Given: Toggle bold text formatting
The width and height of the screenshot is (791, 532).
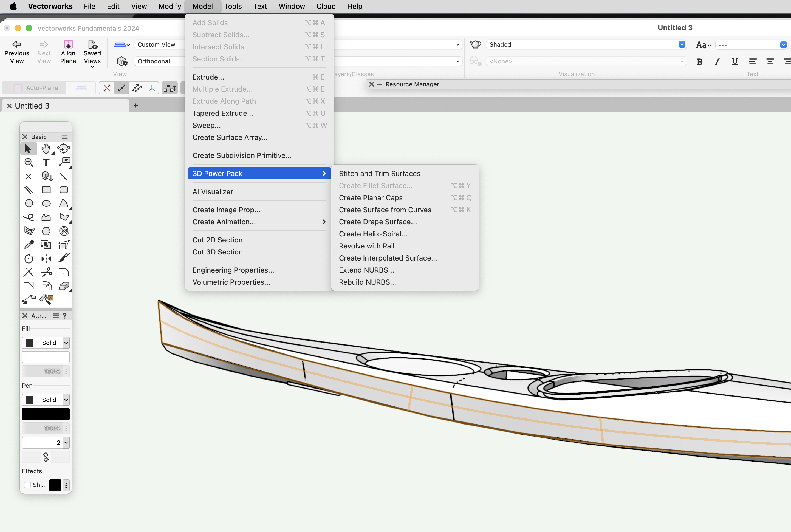Looking at the screenshot, I should tap(699, 62).
